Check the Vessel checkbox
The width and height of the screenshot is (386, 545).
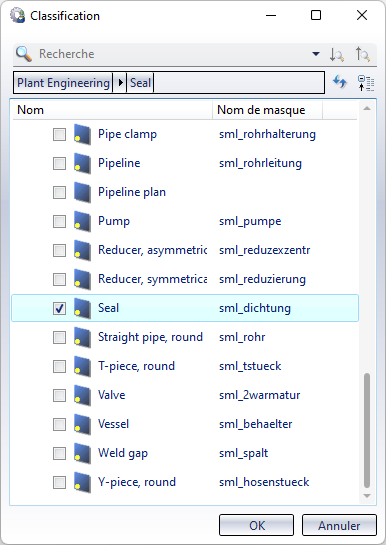[x=59, y=424]
